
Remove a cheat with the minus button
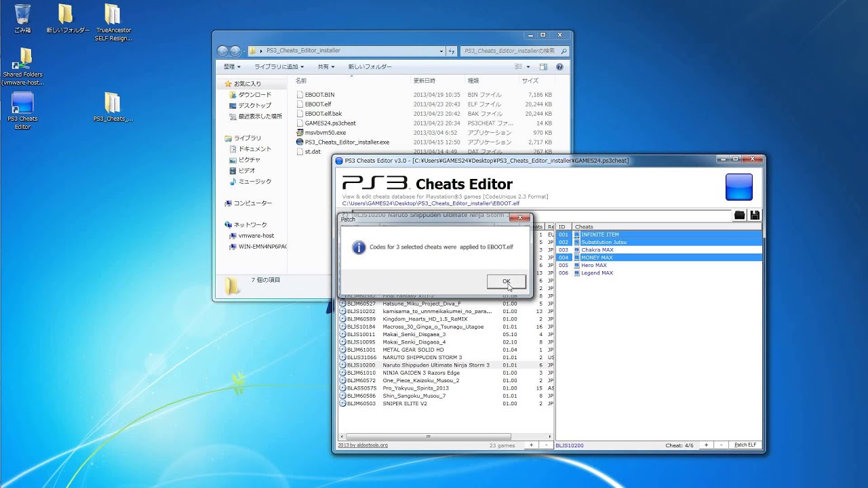(x=721, y=445)
